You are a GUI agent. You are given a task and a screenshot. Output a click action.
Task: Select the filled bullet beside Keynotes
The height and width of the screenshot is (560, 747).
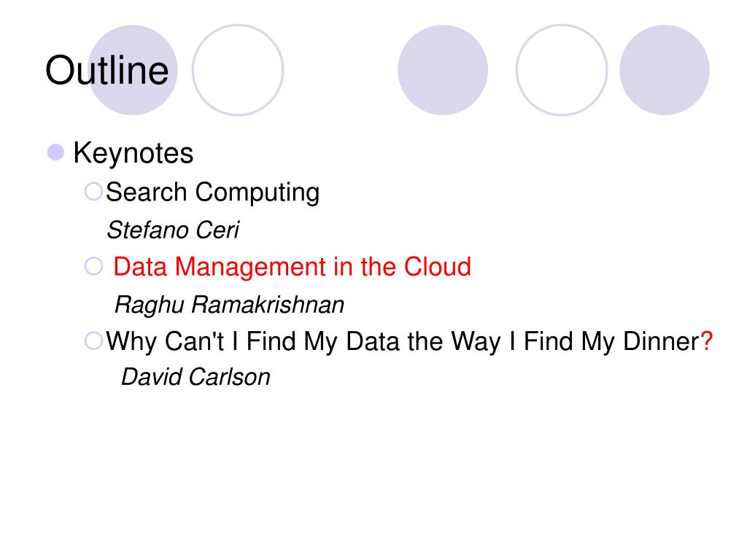(55, 152)
